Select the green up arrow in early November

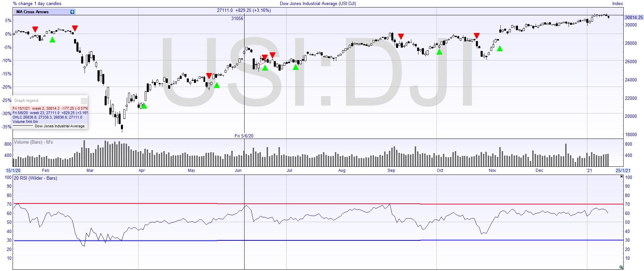coord(500,49)
